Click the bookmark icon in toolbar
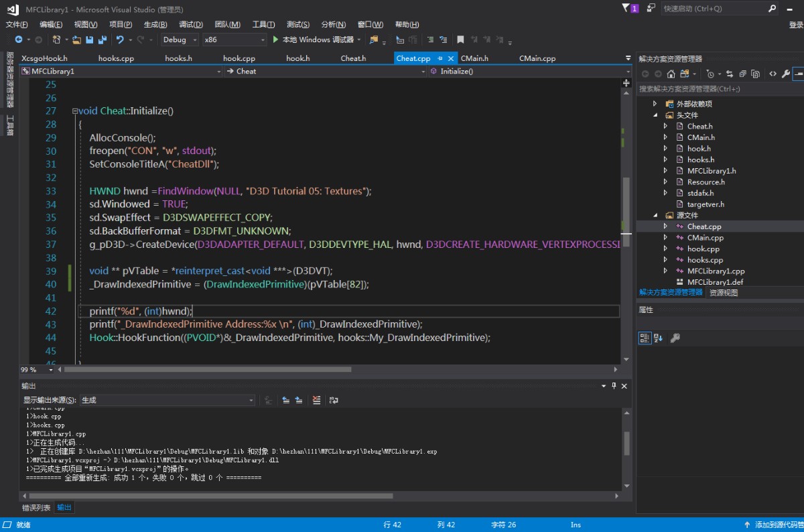Screen dimensions: 804x532 (x=460, y=40)
